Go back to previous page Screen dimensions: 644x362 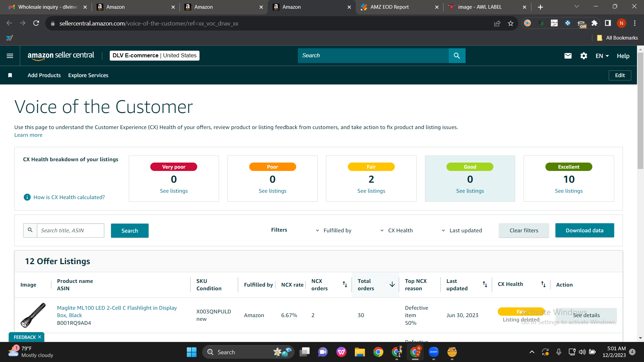point(9,23)
